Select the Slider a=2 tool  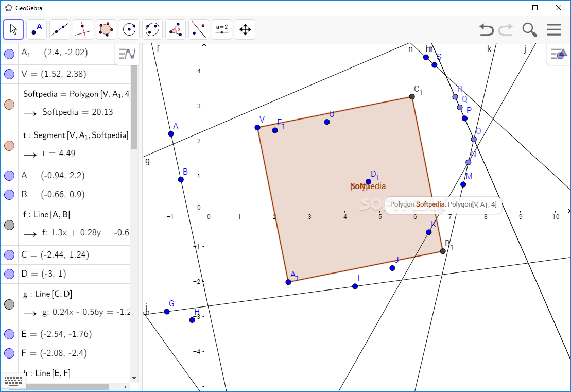click(x=222, y=29)
